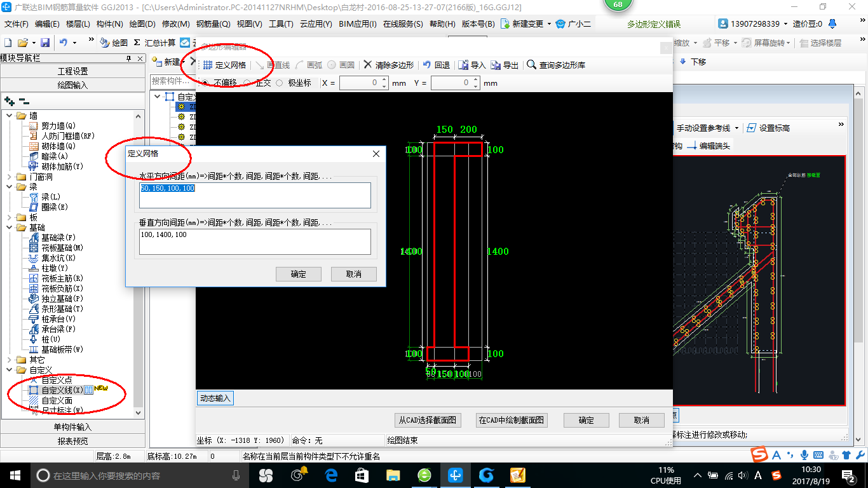The image size is (868, 488).
Task: Click 编辑端头 edit end tool
Action: coord(709,146)
